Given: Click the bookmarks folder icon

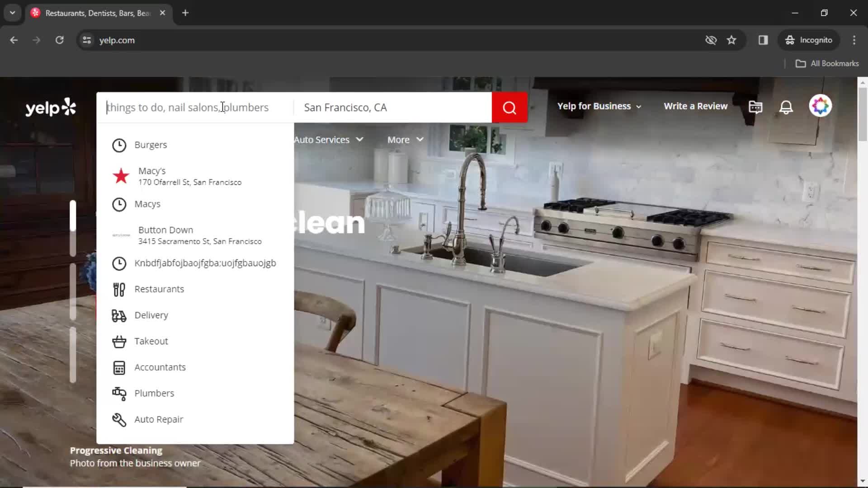Looking at the screenshot, I should [800, 63].
